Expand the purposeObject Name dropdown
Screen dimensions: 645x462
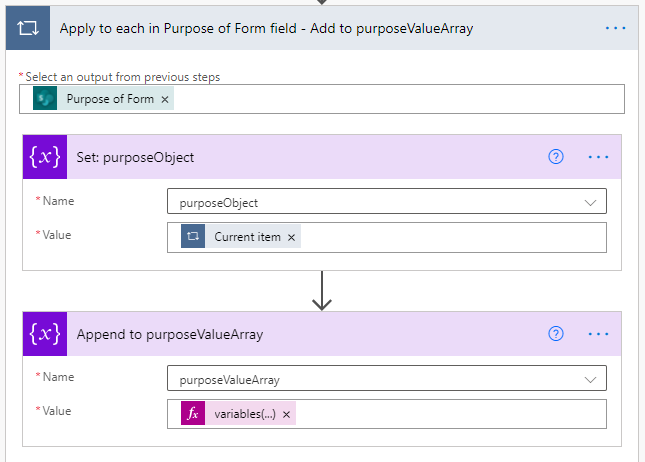click(x=590, y=202)
